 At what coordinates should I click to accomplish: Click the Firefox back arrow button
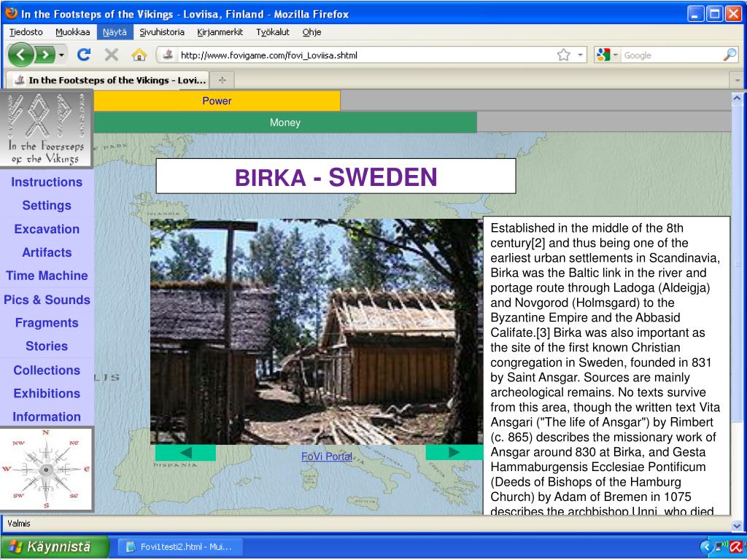(x=20, y=55)
